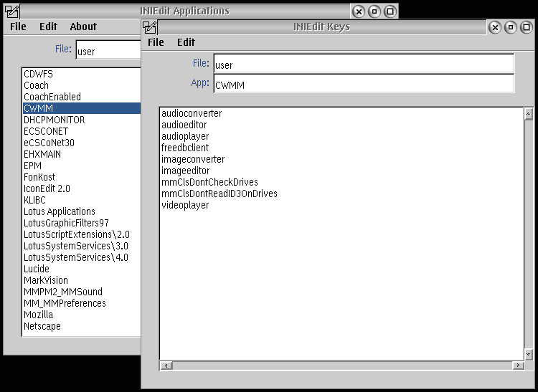
Task: Open Edit menu in INIEdit Applications
Action: tap(48, 27)
